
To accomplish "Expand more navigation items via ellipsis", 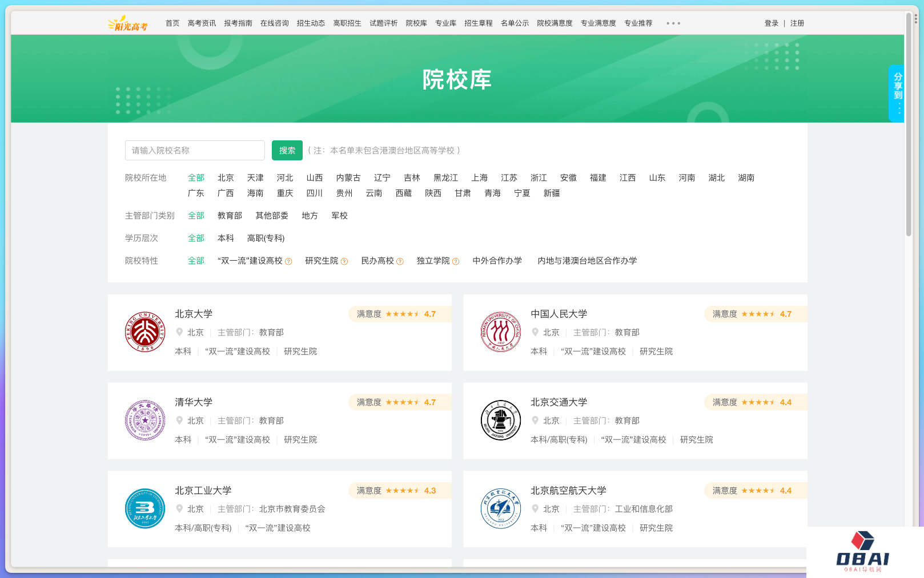I will 673,23.
